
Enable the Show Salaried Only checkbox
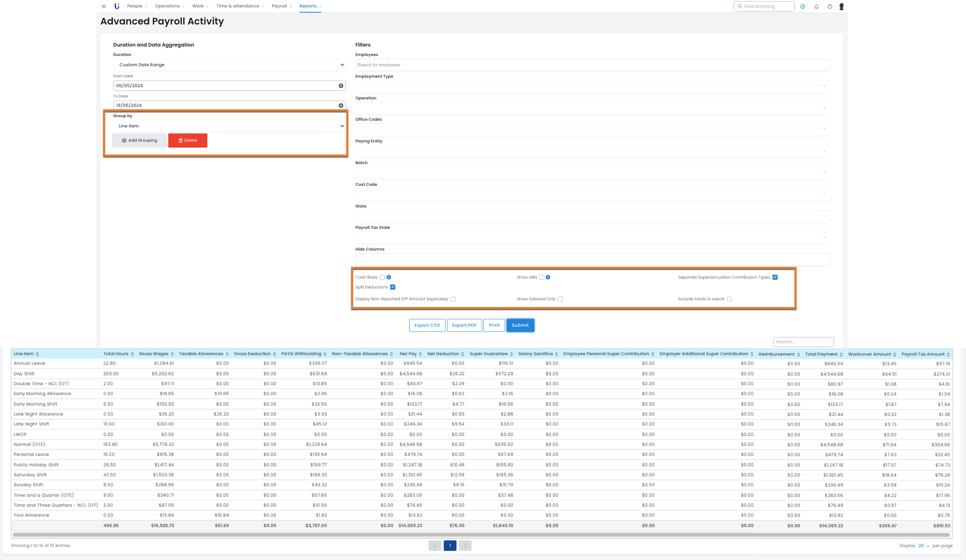coord(560,299)
